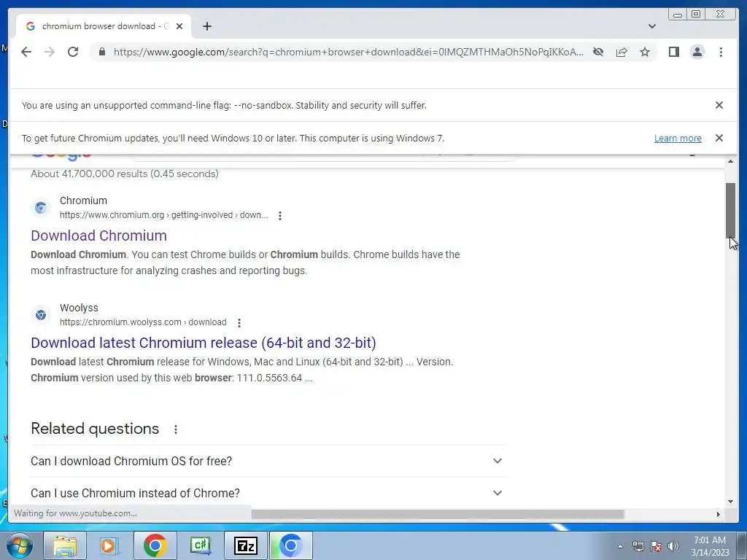Viewport: 747px width, 560px height.
Task: Click the horizontal scrollbar right arrow
Action: tap(719, 514)
